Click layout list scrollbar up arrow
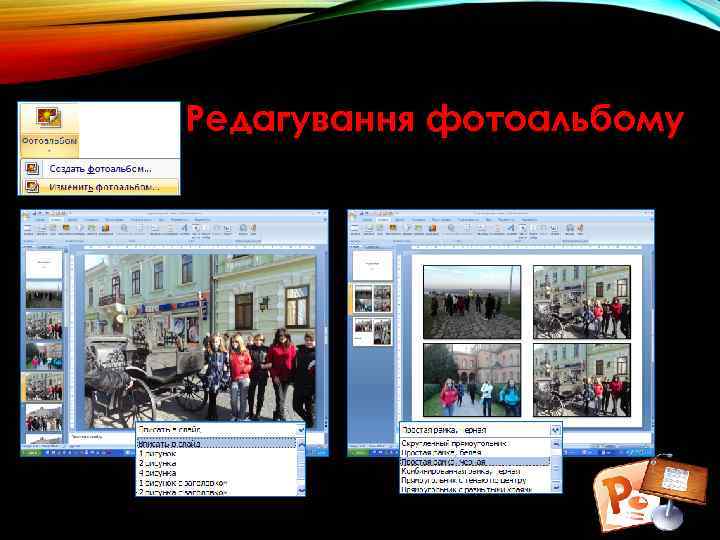Screen dimensions: 720x540 pyautogui.click(x=301, y=444)
